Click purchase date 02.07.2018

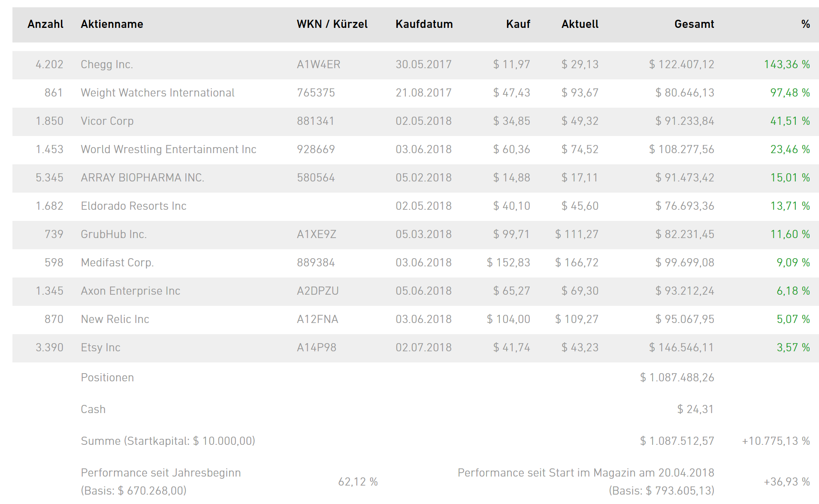pos(423,347)
